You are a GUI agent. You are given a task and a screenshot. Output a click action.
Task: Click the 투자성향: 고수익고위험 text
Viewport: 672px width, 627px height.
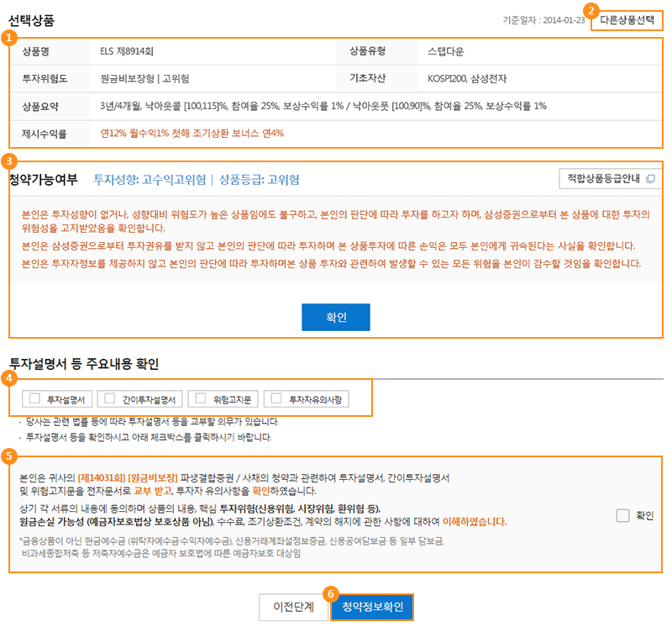point(150,179)
